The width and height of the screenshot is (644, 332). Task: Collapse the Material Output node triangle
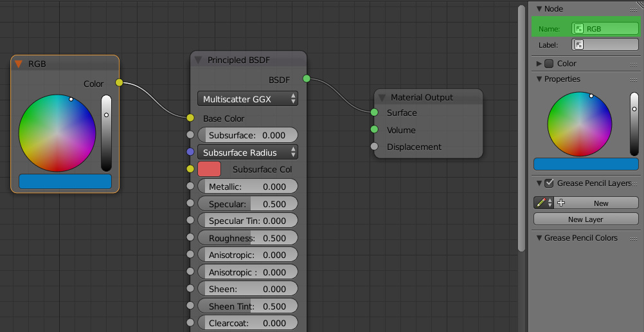(382, 98)
